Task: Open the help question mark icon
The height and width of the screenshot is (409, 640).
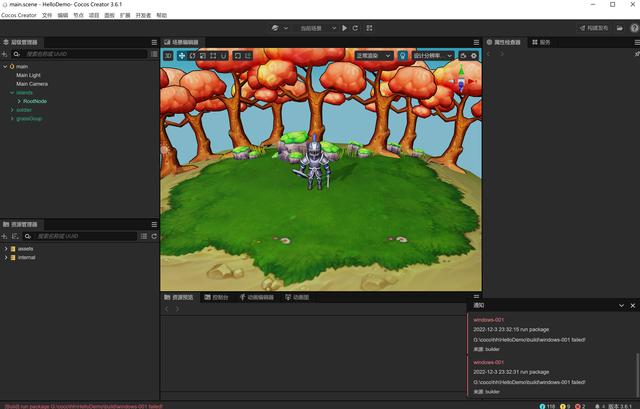Action: (x=634, y=28)
